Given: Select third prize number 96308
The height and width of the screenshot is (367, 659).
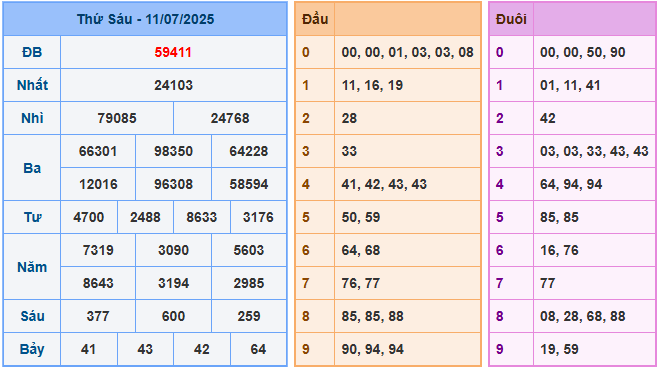Looking at the screenshot, I should 173,184.
